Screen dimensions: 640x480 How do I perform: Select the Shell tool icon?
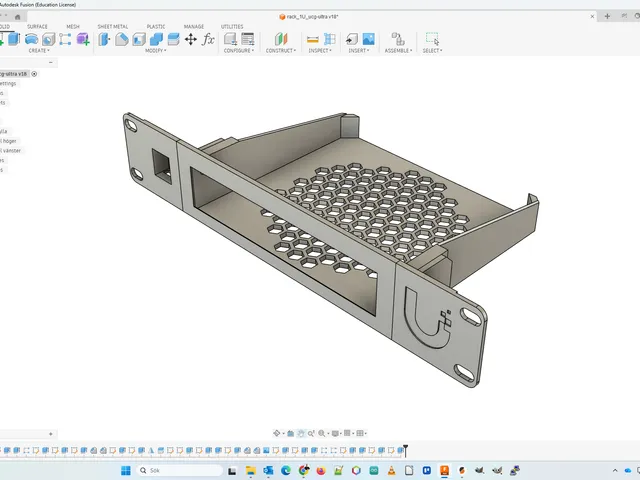(x=139, y=39)
